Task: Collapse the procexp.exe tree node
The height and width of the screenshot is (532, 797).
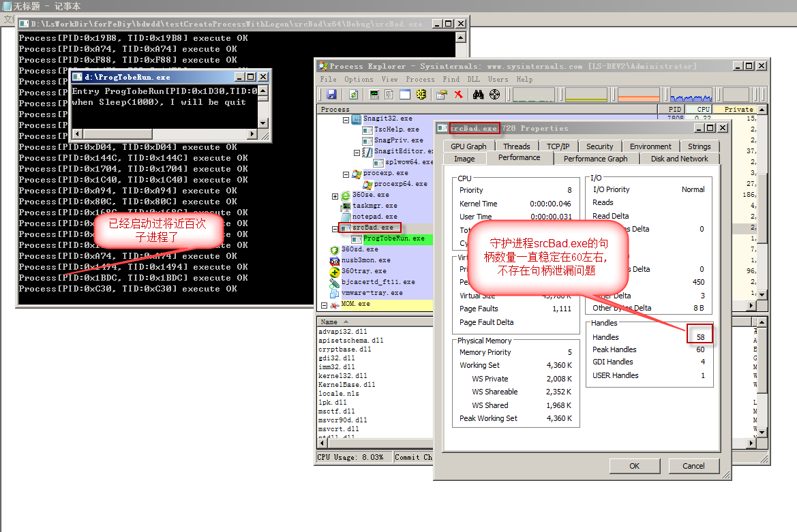Action: click(x=346, y=174)
